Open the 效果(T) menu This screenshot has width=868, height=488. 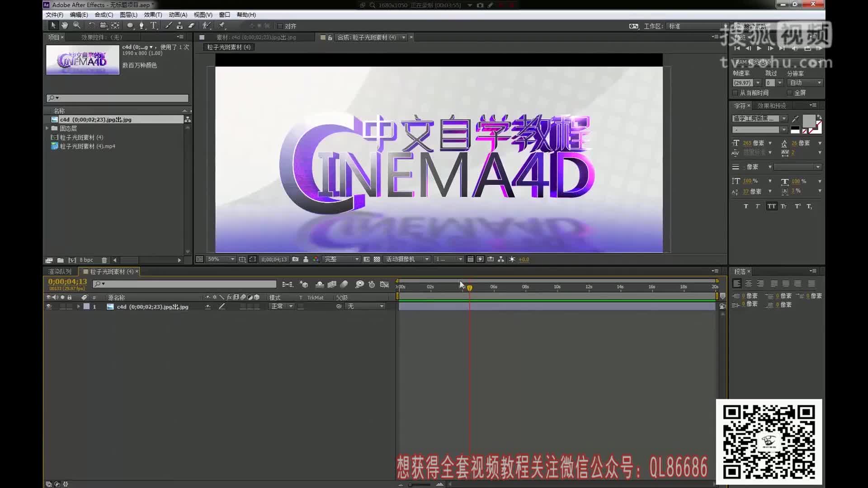[153, 14]
